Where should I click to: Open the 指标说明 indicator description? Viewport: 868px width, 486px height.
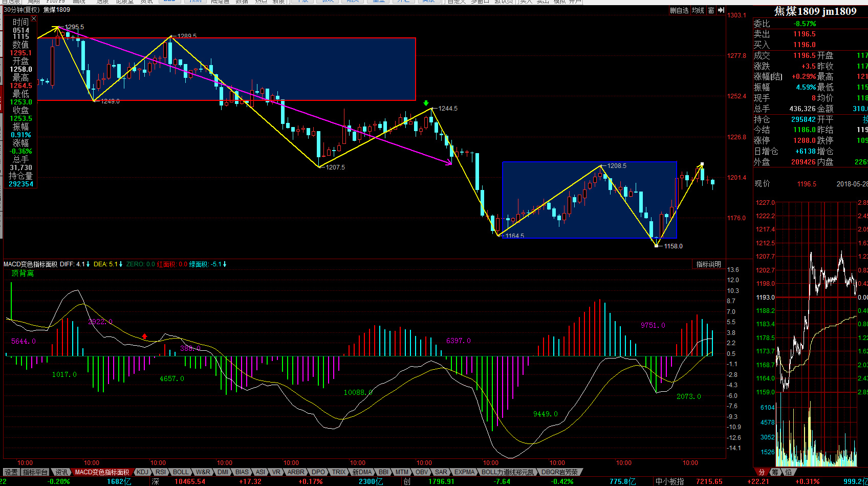(x=708, y=264)
